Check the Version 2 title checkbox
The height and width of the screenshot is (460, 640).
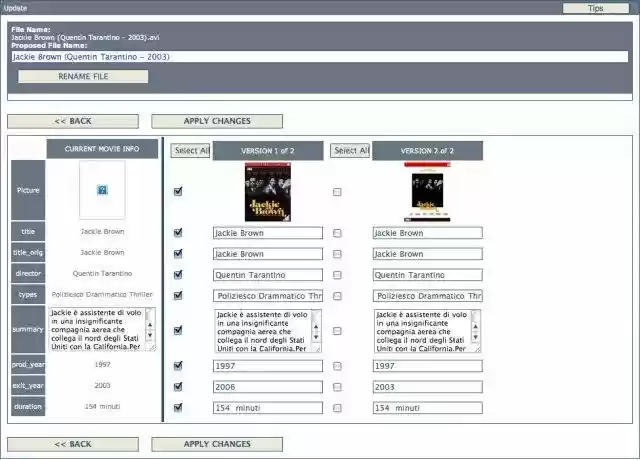(x=337, y=233)
